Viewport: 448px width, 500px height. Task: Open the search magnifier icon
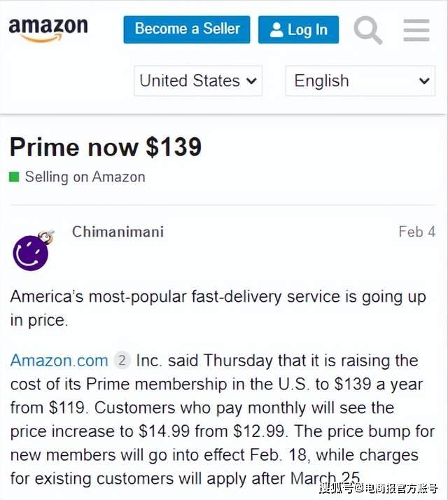(367, 30)
